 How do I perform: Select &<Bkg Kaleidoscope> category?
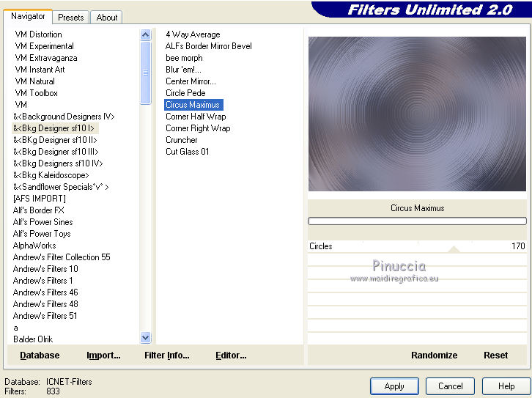click(x=51, y=175)
